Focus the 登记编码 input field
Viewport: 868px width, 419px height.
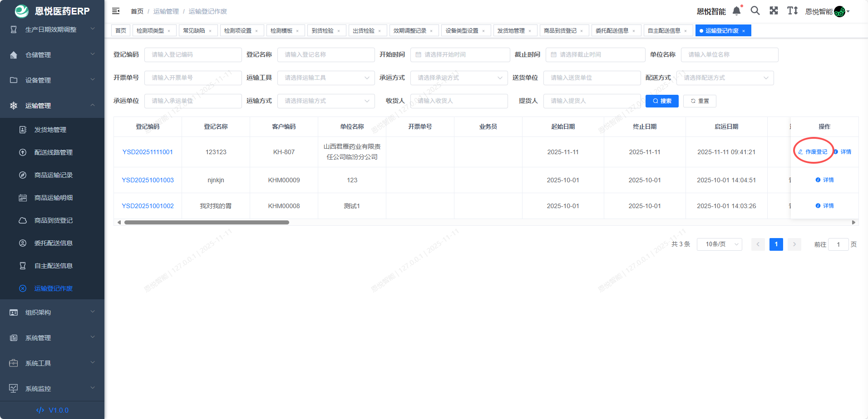[x=193, y=55]
